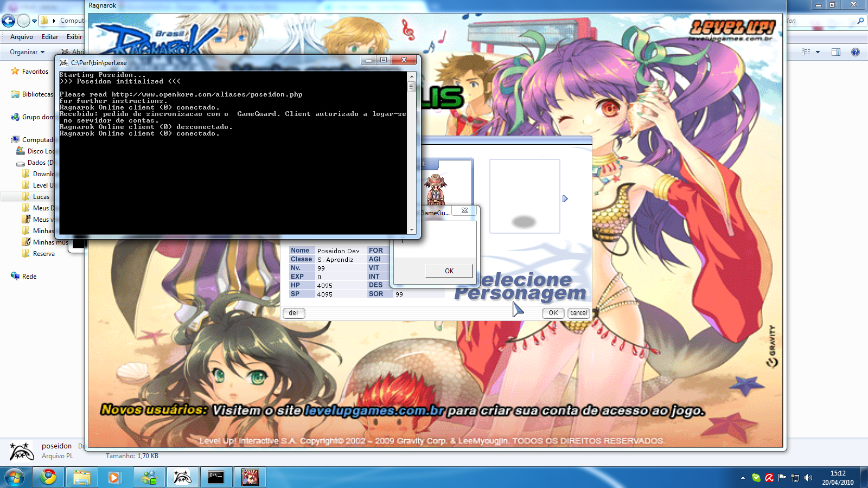Select the empty second character slot

[x=525, y=196]
